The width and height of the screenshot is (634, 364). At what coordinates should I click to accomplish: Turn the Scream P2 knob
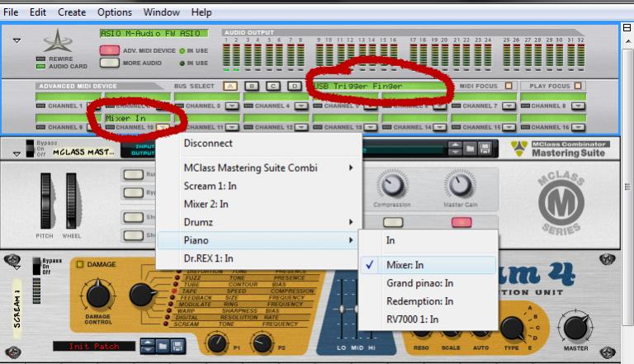point(263,343)
